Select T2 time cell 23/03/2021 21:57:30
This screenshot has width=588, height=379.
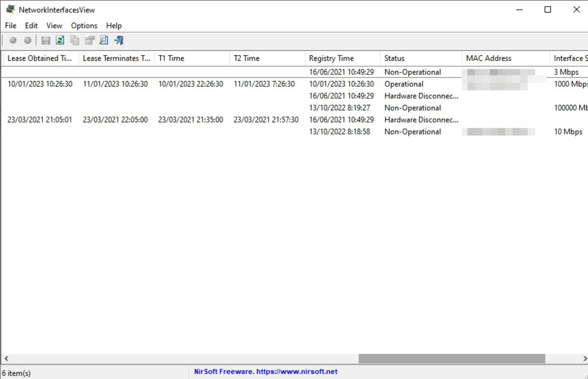click(266, 120)
